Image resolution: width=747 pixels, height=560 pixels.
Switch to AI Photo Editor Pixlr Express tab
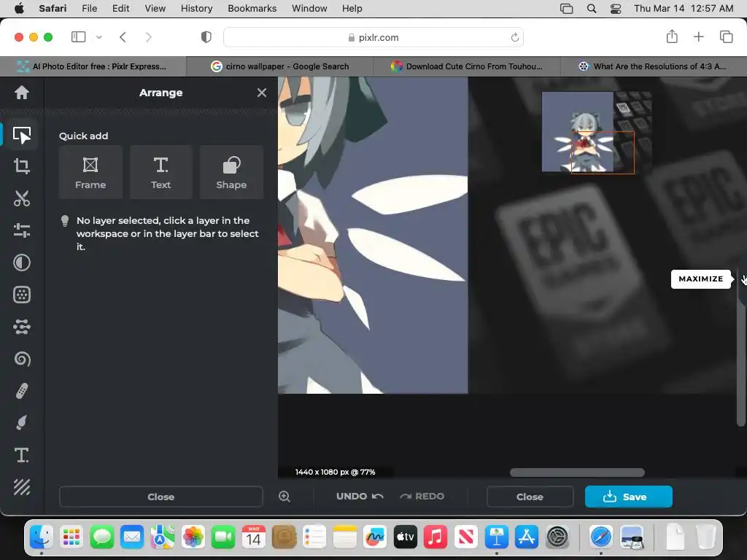93,66
